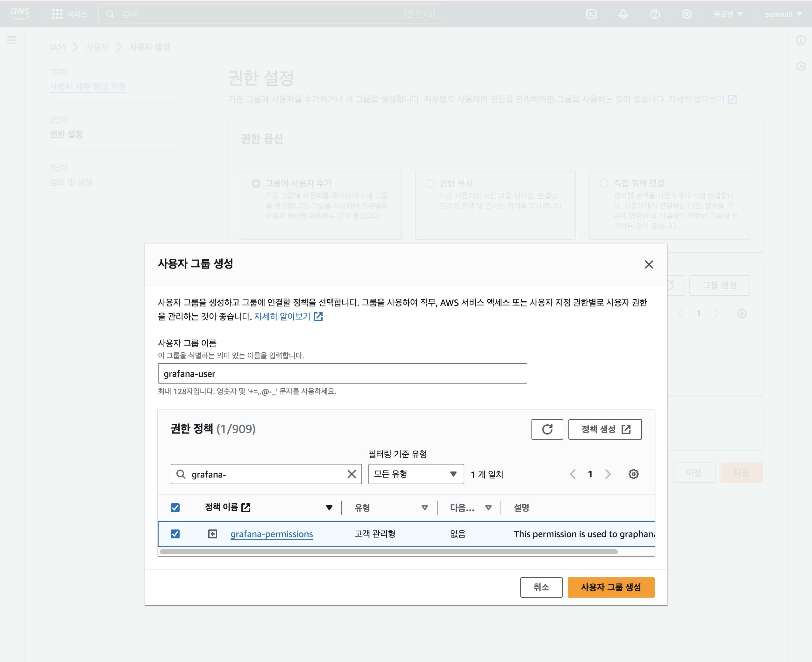Click the 사용자 breadcrumb link
The width and height of the screenshot is (812, 662).
tap(97, 47)
